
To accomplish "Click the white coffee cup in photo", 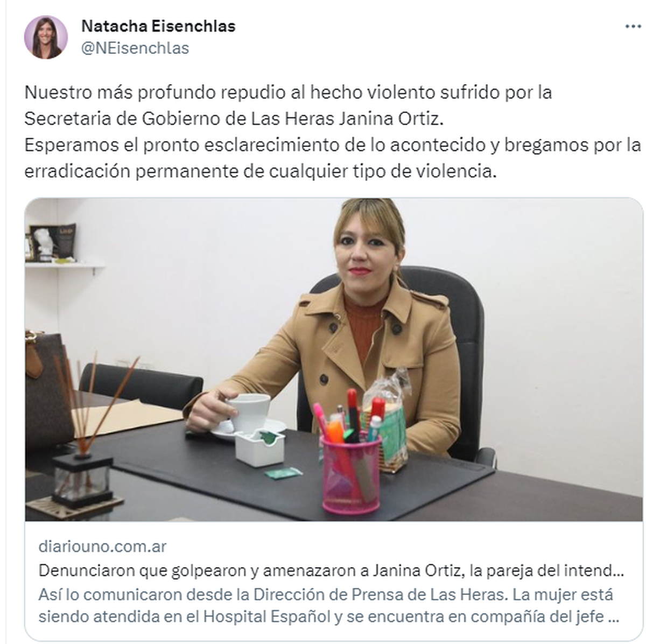I will [248, 412].
